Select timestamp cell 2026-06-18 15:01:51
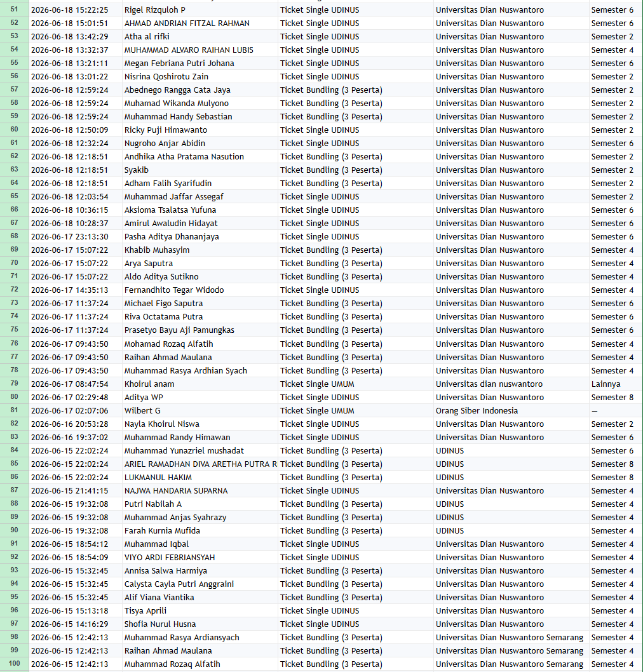 click(76, 23)
